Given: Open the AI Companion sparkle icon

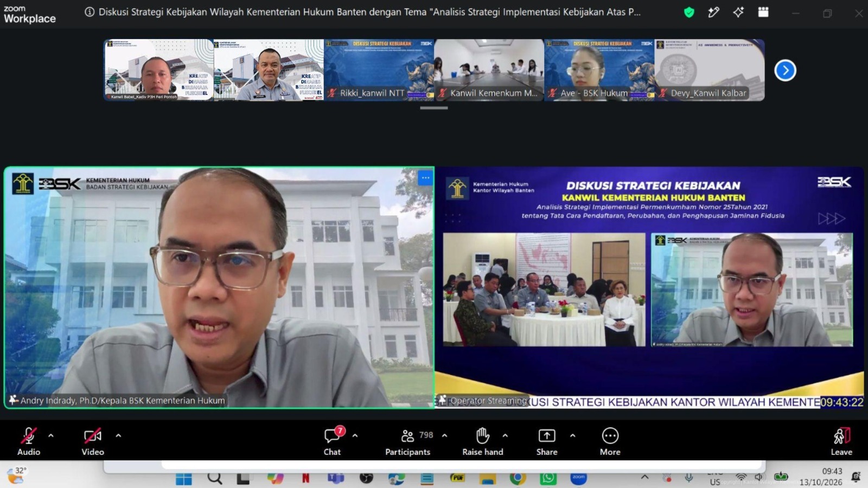Looking at the screenshot, I should click(x=738, y=12).
